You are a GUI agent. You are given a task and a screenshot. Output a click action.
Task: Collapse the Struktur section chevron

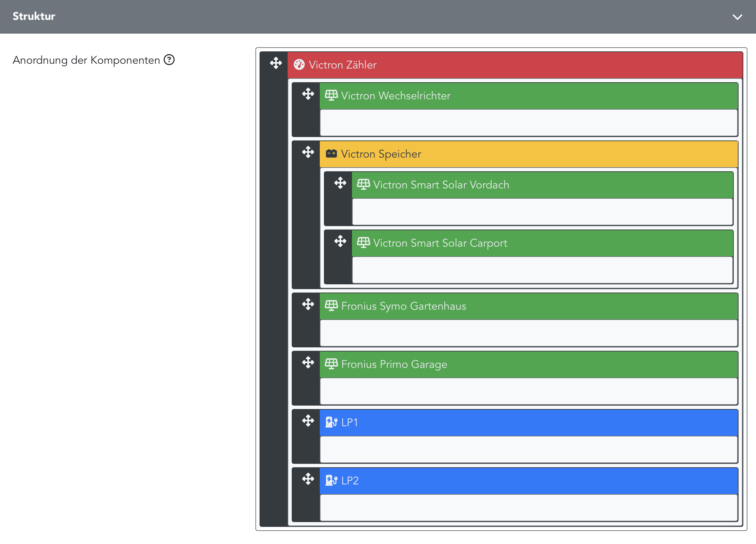coord(737,17)
